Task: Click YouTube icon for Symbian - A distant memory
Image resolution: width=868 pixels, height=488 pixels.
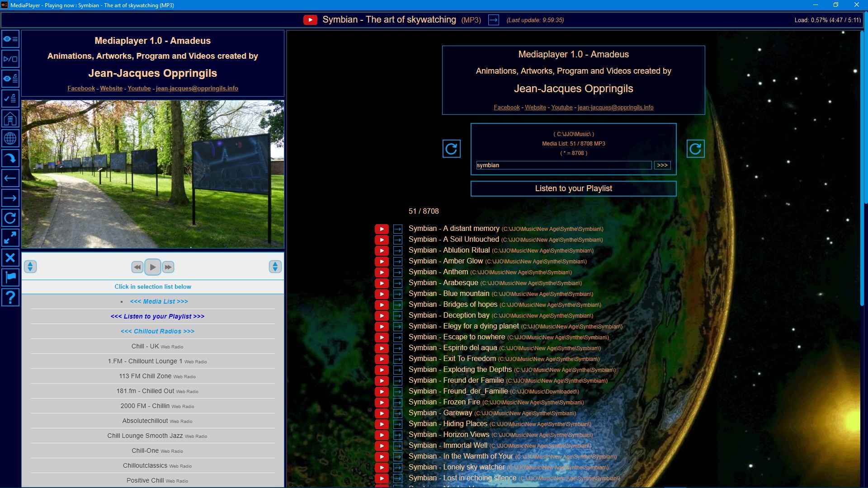Action: coord(382,229)
